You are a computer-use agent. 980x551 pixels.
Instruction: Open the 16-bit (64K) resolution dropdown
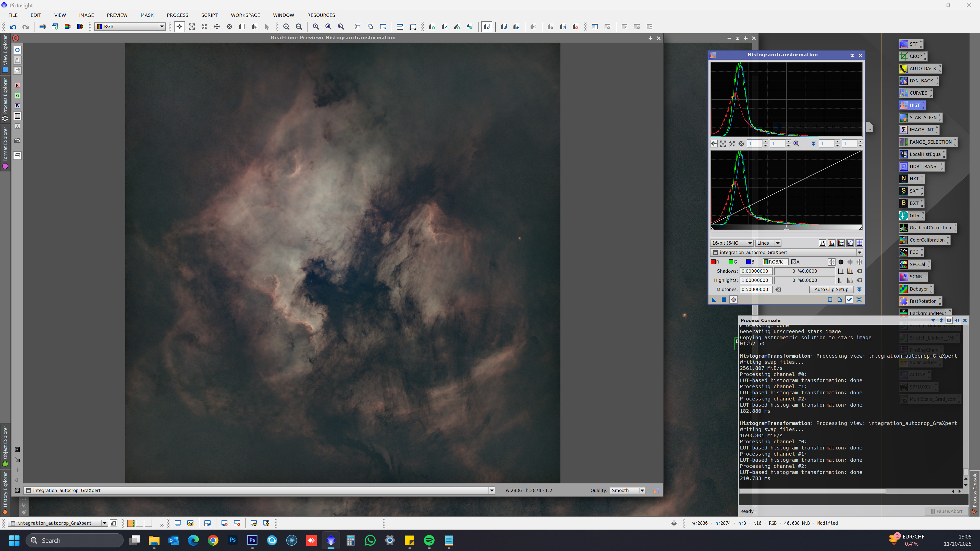(x=732, y=243)
